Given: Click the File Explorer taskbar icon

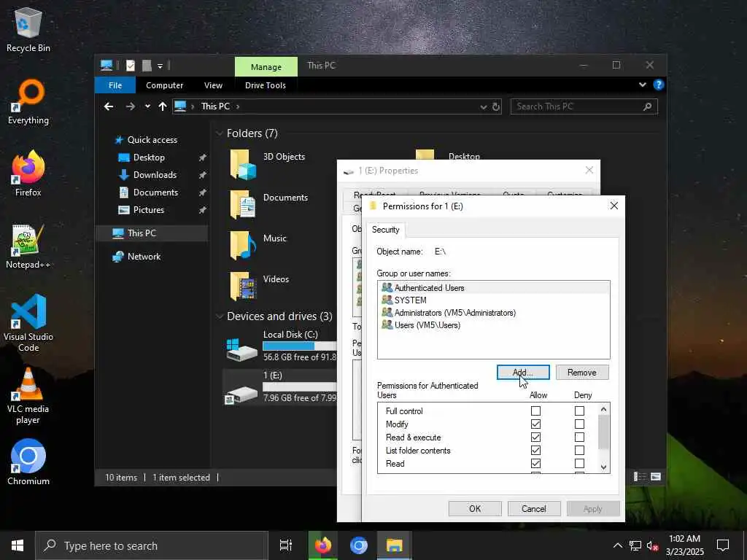Looking at the screenshot, I should (x=395, y=545).
